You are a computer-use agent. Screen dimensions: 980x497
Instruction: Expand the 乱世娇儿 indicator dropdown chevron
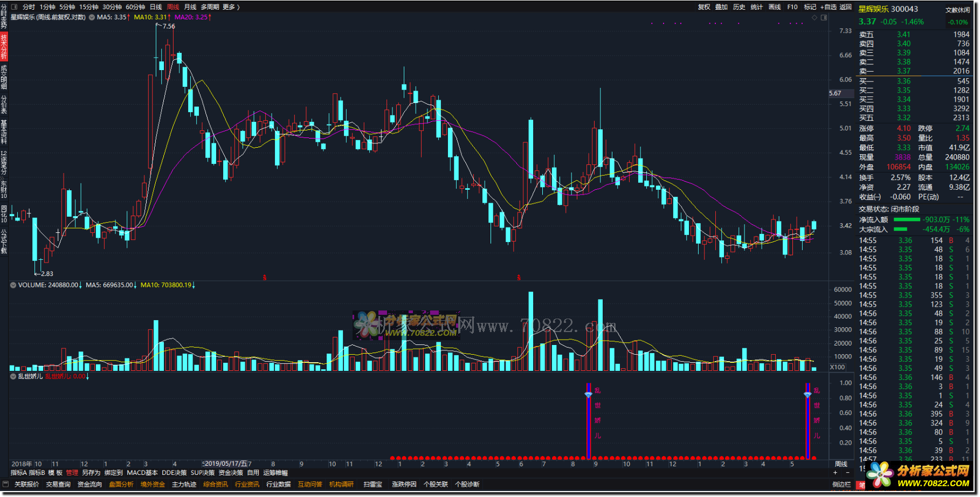click(x=13, y=376)
